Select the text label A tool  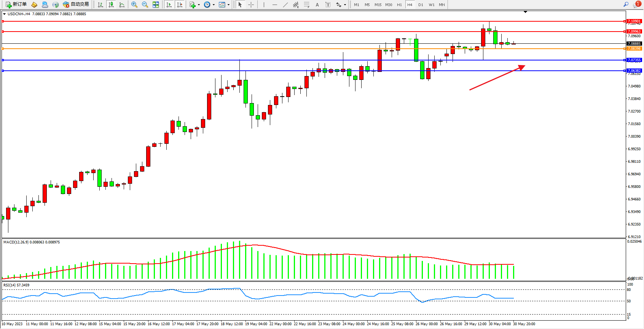317,5
